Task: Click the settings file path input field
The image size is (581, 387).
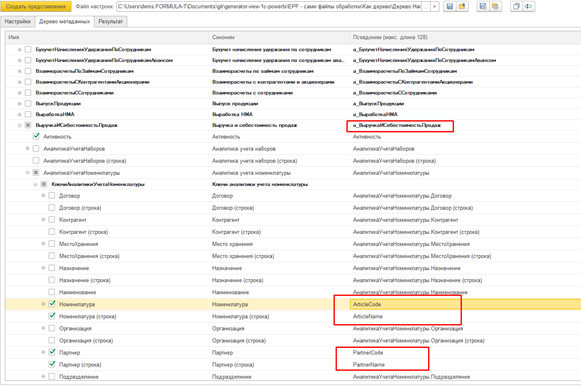Action: tap(269, 6)
